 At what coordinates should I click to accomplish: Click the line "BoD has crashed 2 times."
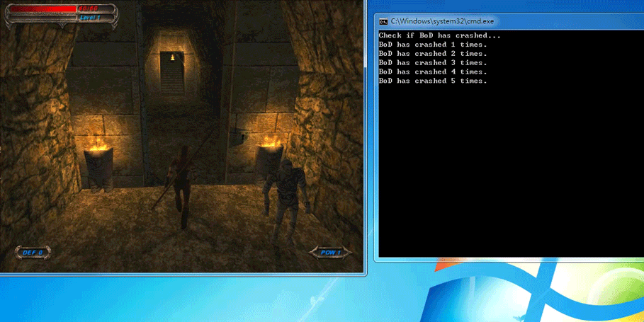coord(433,54)
